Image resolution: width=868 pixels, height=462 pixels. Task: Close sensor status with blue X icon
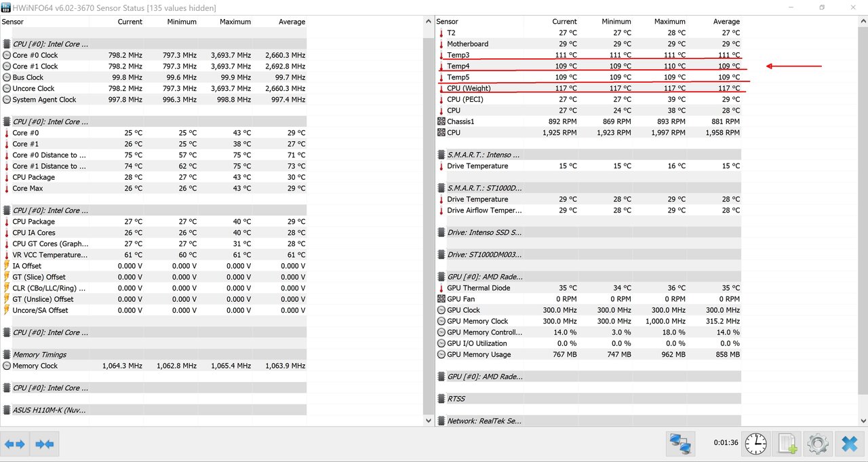pyautogui.click(x=849, y=444)
